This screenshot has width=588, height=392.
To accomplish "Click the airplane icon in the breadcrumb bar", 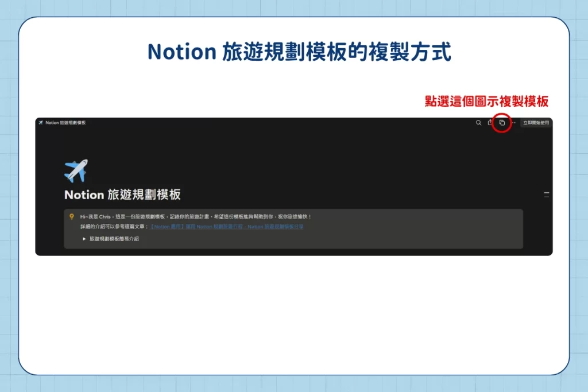I will 41,122.
